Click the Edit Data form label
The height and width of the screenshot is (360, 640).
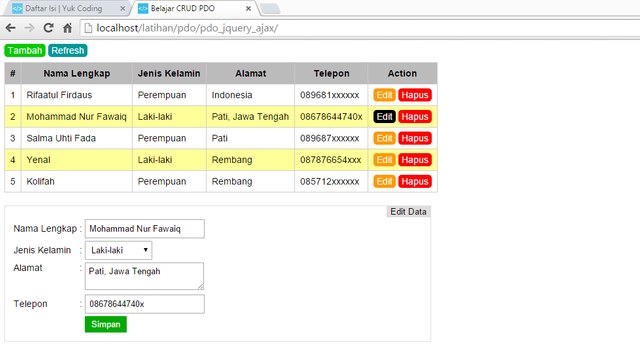tap(408, 211)
